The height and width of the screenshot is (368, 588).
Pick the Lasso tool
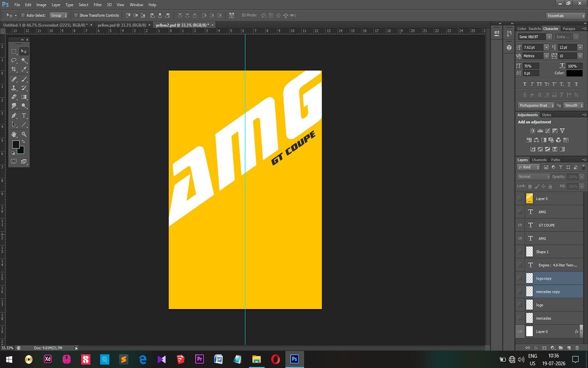pos(14,60)
